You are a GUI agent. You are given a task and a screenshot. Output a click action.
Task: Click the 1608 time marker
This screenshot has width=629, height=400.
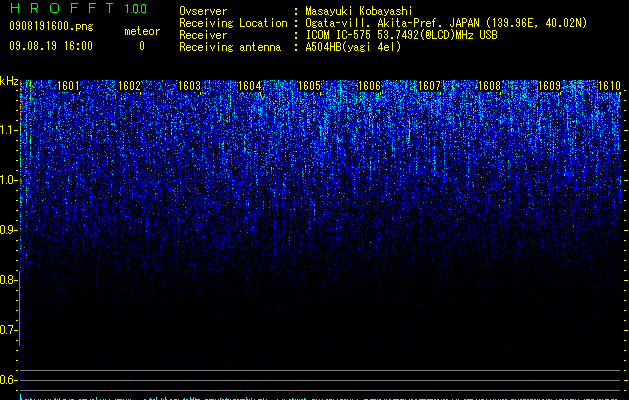(x=490, y=86)
